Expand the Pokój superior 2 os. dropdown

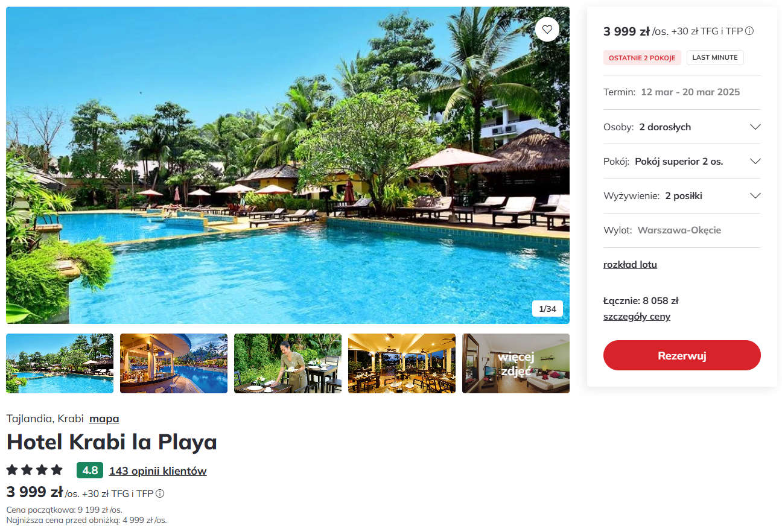(682, 161)
